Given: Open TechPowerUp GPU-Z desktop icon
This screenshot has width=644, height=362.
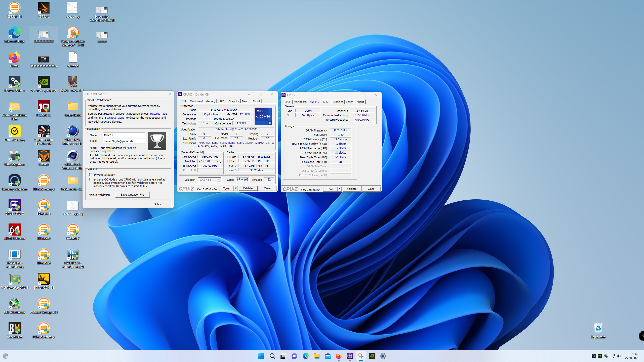Looking at the screenshot, I should [14, 281].
